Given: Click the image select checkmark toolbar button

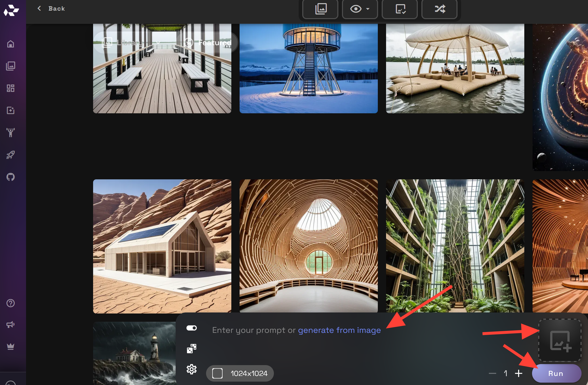Looking at the screenshot, I should (x=400, y=9).
